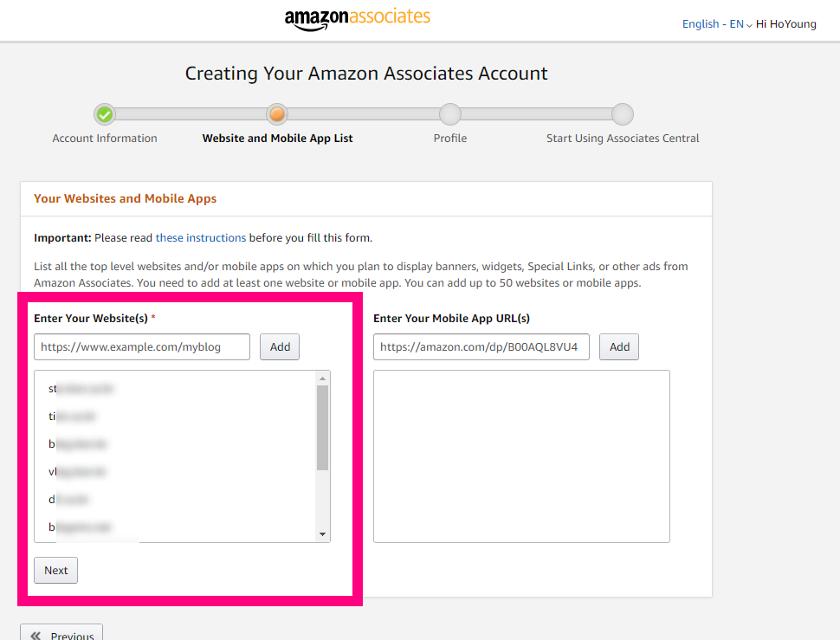Screen dimensions: 840x640
Task: Click the Amazon Associates logo
Action: coord(358,19)
